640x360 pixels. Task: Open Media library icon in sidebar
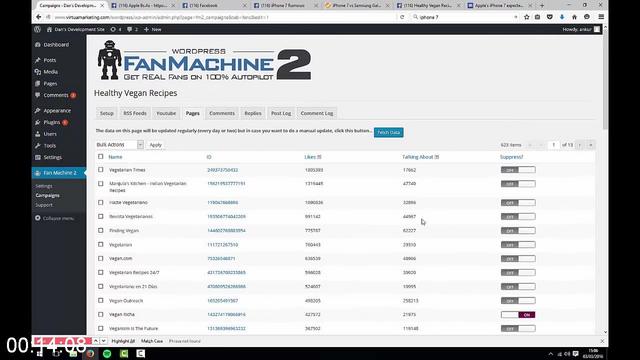click(38, 72)
